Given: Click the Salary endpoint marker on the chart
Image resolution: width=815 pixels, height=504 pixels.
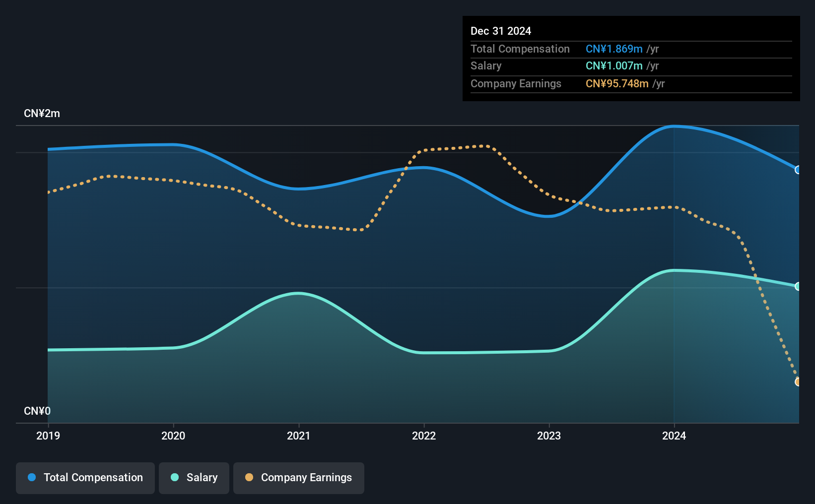Looking at the screenshot, I should click(798, 286).
